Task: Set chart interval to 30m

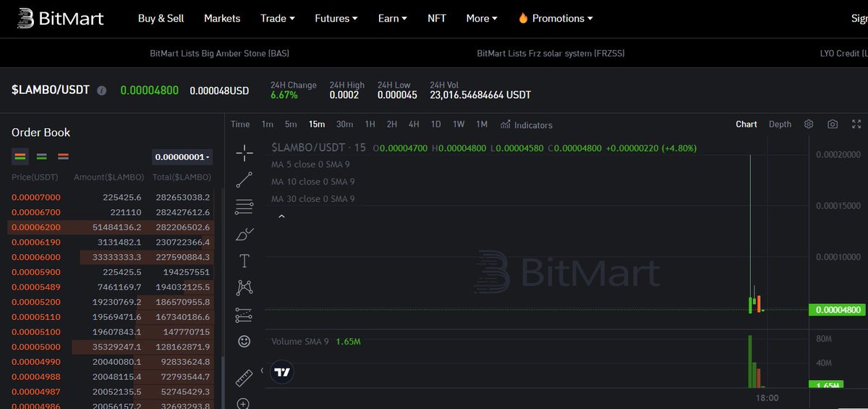Action: coord(345,125)
